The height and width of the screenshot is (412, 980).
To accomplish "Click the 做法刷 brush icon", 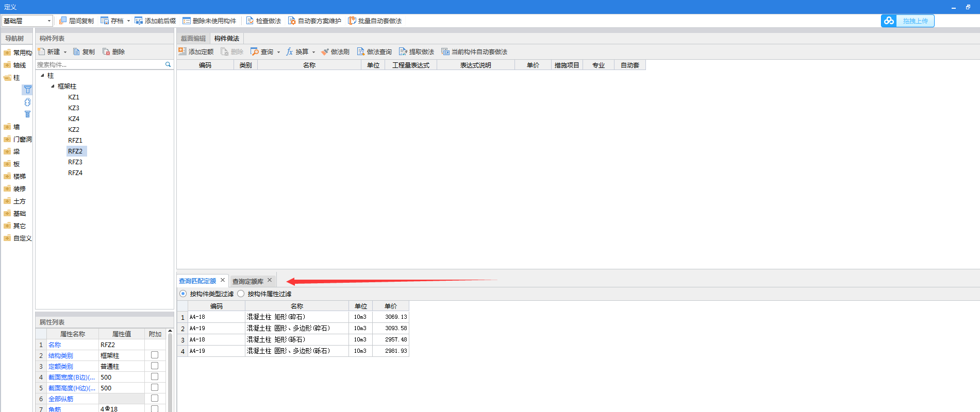I will pos(325,51).
